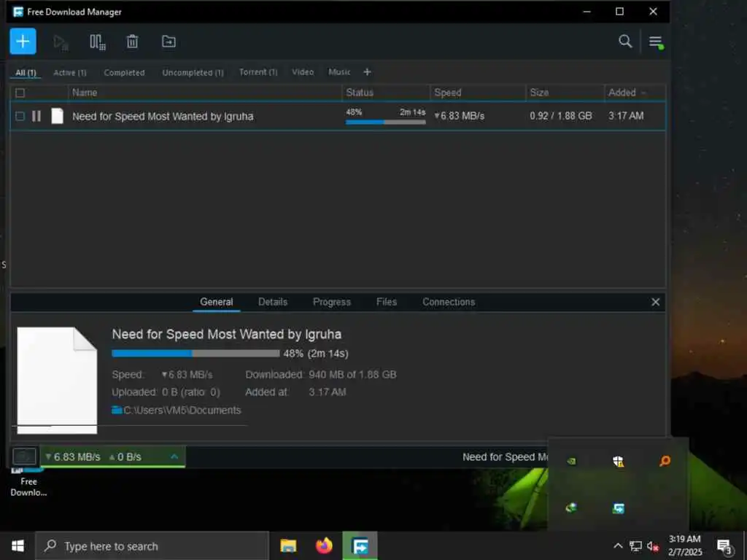Sort list by Speed column
747x560 pixels.
click(448, 93)
